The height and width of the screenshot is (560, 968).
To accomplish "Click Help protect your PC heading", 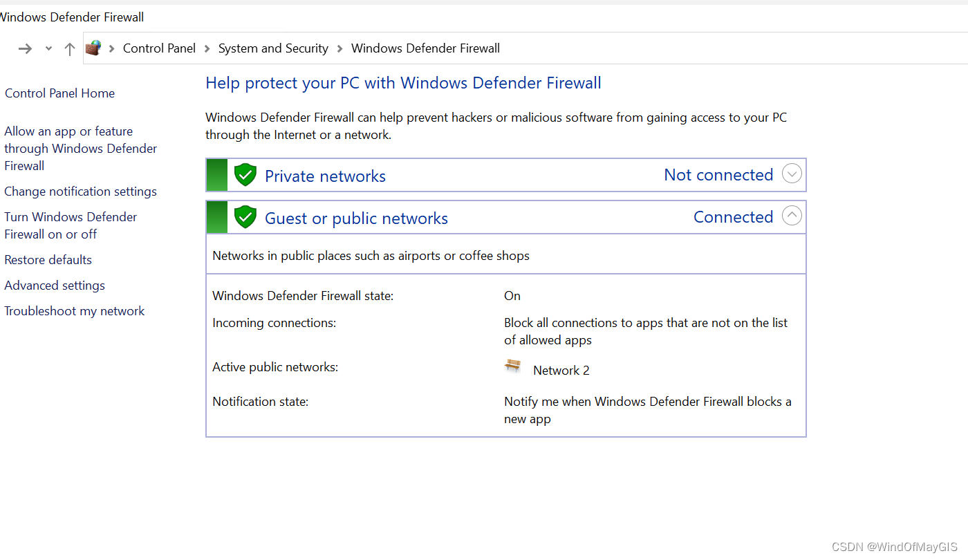I will 403,83.
